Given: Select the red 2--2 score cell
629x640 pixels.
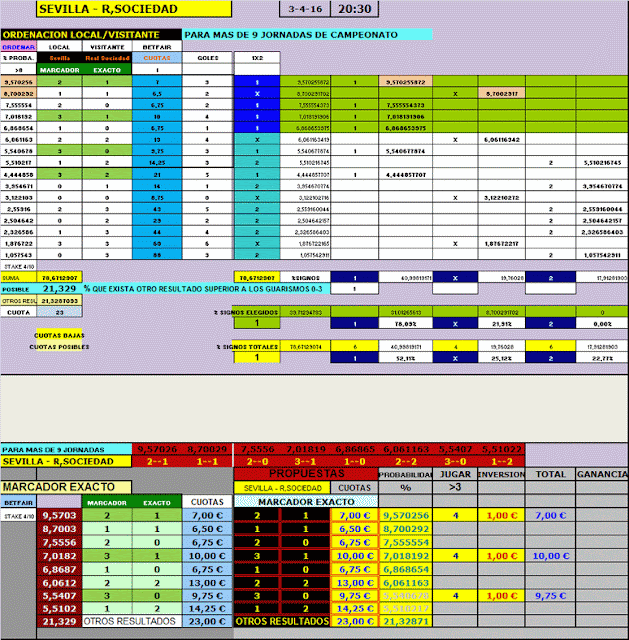Looking at the screenshot, I should pos(405,462).
